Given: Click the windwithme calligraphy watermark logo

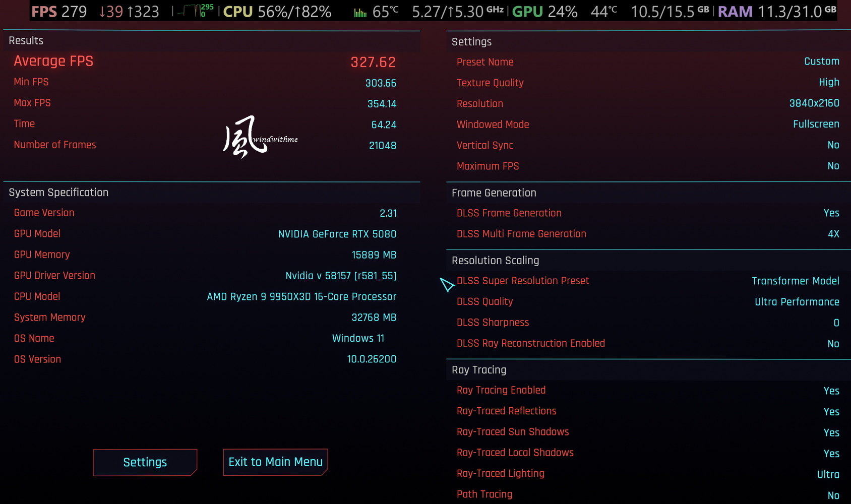Looking at the screenshot, I should (260, 137).
